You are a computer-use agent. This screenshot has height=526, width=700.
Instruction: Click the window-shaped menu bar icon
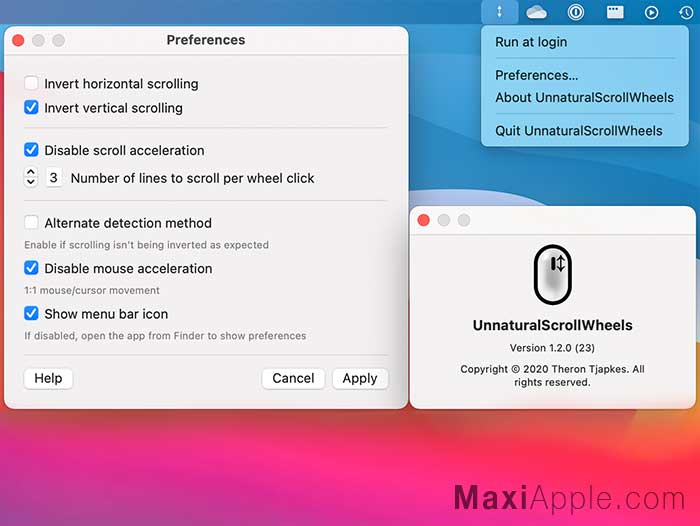[615, 12]
